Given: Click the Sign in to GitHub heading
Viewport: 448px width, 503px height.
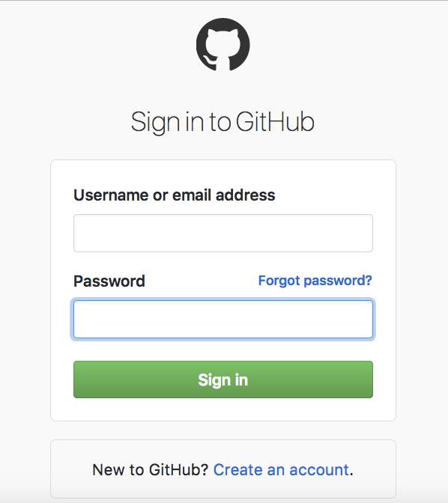Looking at the screenshot, I should (223, 122).
